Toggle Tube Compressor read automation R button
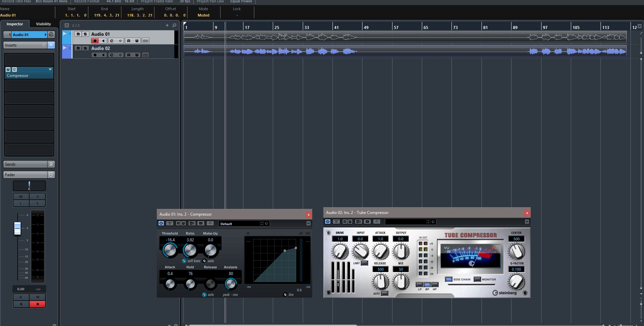The height and width of the screenshot is (326, 644). click(x=345, y=222)
